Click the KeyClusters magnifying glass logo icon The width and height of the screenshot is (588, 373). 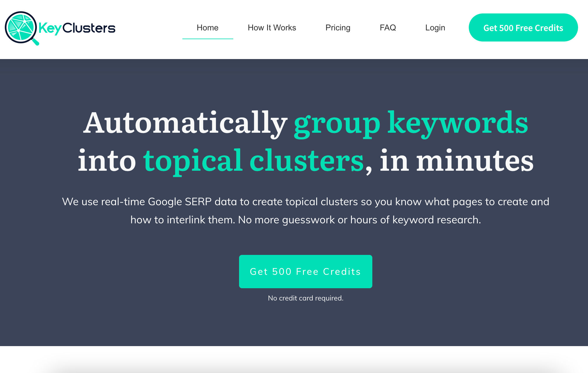point(22,28)
